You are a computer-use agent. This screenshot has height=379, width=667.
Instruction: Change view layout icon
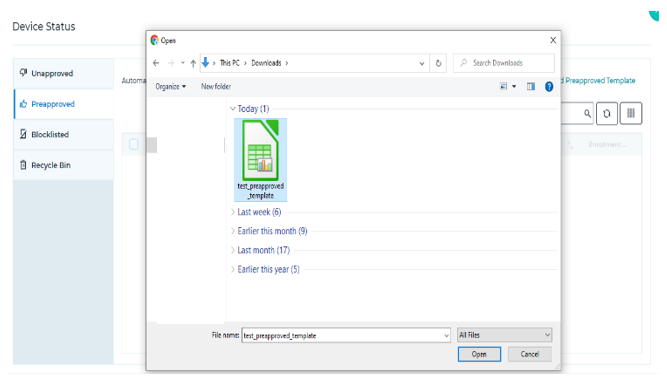tap(503, 86)
